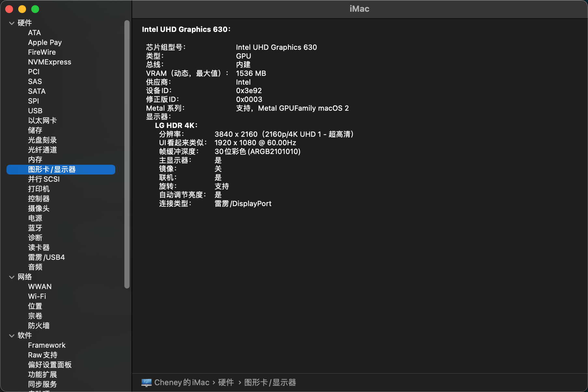Image resolution: width=588 pixels, height=392 pixels.
Task: Click the green zoom window button
Action: coord(35,9)
